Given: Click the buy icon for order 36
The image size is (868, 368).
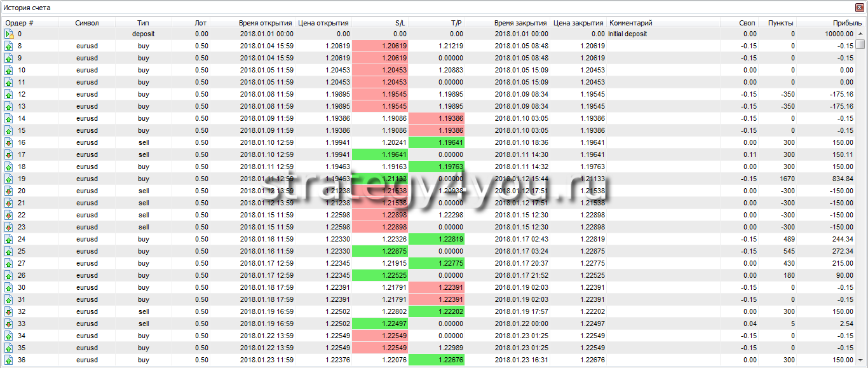Looking at the screenshot, I should coord(9,360).
